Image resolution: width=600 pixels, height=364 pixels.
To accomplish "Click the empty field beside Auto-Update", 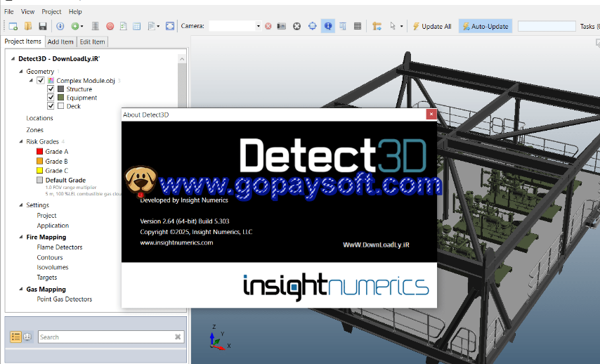I will (x=547, y=26).
